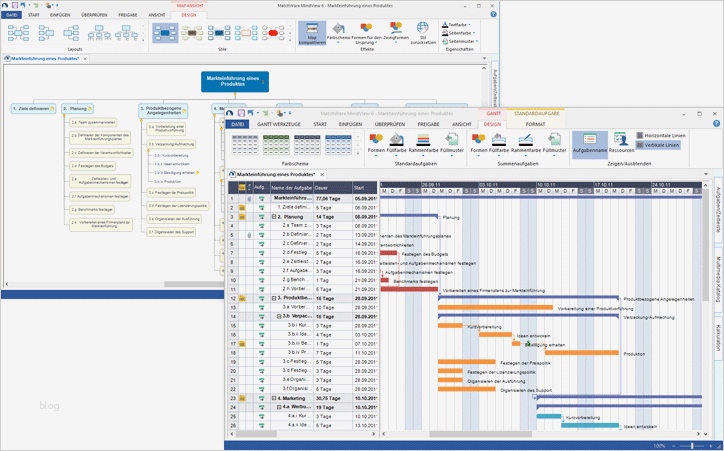724x451 pixels.
Task: Click the zoom slider in status bar
Action: tap(691, 446)
